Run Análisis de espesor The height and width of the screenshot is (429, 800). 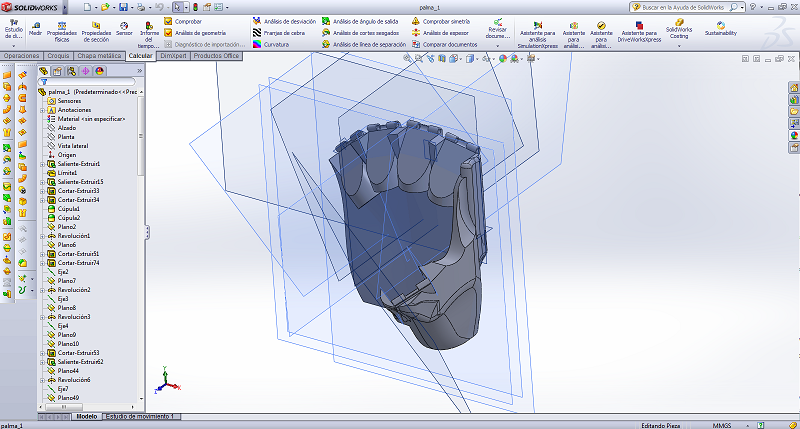440,33
